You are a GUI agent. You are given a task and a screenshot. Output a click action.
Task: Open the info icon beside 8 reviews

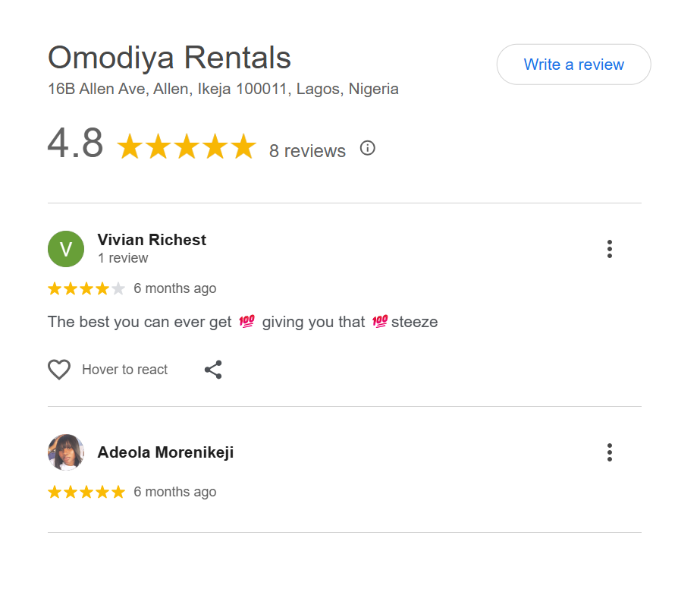[x=368, y=148]
